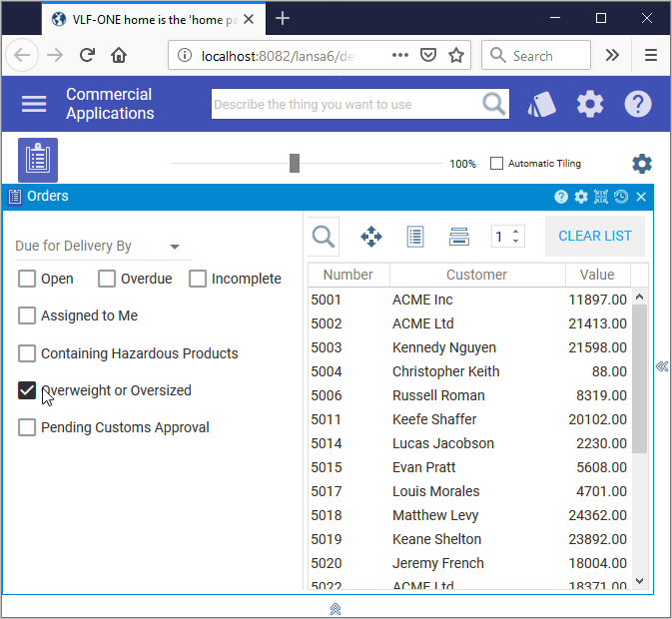Click the clipboard Orders icon
The image size is (672, 619).
pyautogui.click(x=38, y=160)
